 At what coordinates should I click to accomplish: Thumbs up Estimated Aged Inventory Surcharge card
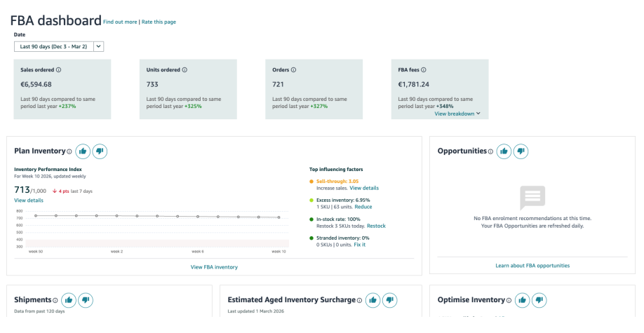[x=373, y=300]
